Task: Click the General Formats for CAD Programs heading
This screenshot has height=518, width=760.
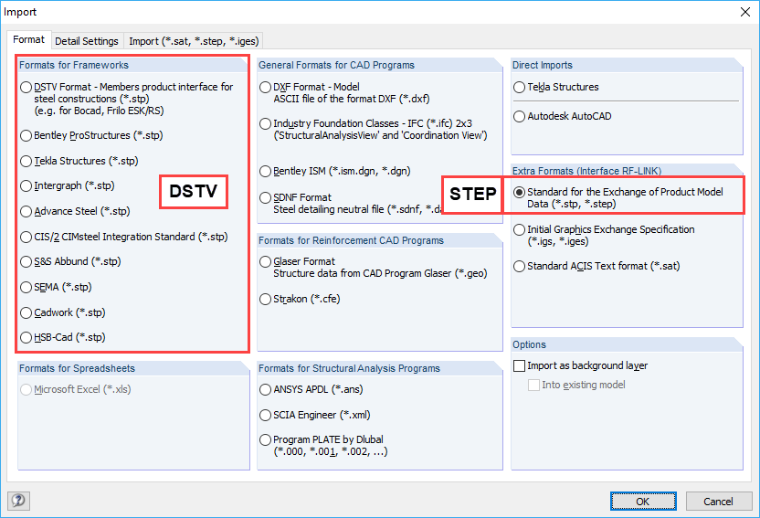Action: point(336,65)
